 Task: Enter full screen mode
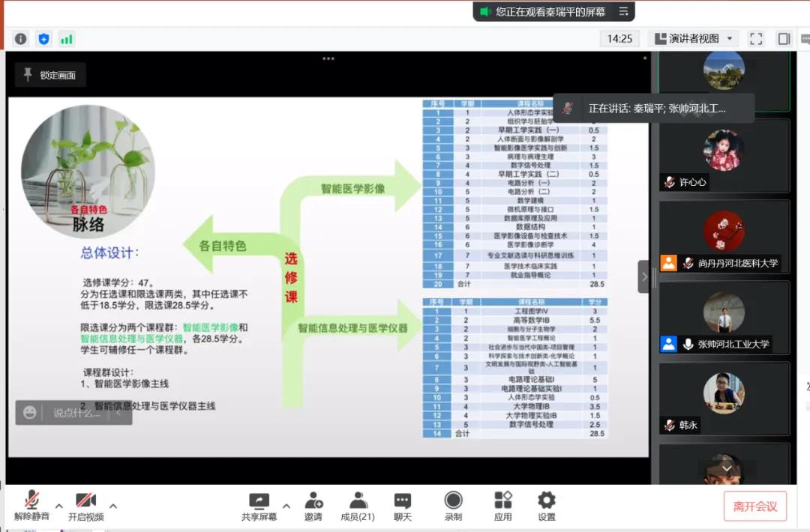point(756,39)
